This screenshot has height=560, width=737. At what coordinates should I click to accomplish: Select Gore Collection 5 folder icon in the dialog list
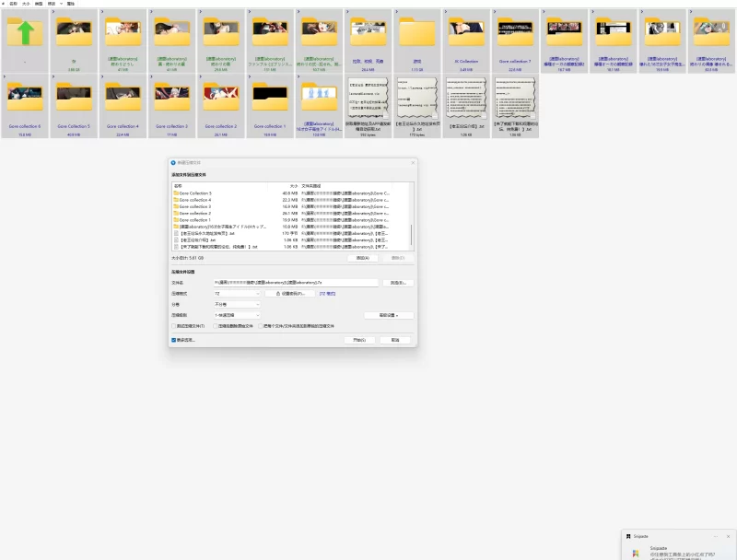click(175, 192)
